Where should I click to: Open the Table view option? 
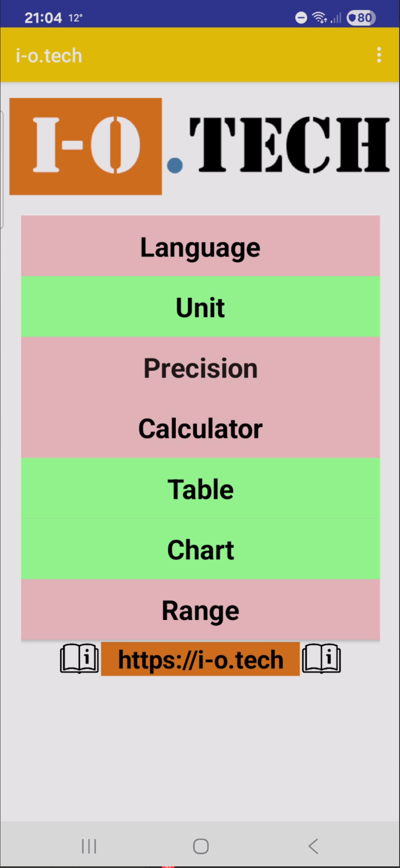coord(200,489)
